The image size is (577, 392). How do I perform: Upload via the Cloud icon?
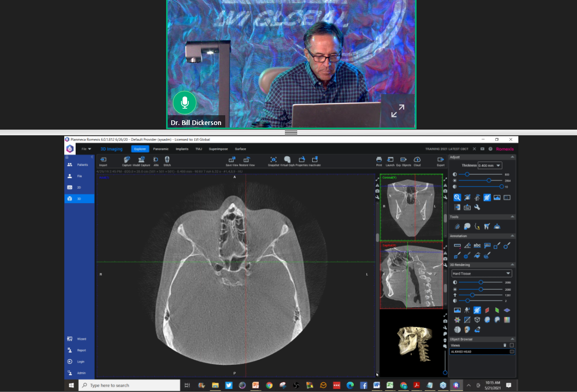[x=417, y=160]
